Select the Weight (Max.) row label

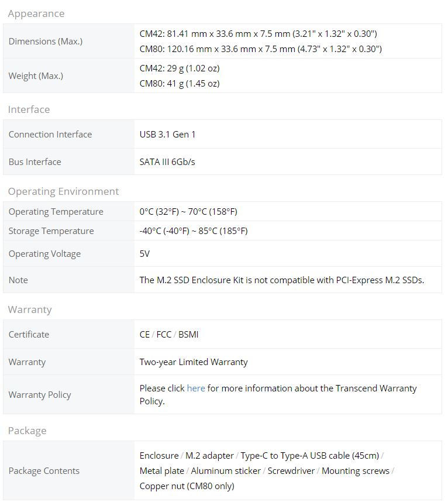tap(36, 76)
